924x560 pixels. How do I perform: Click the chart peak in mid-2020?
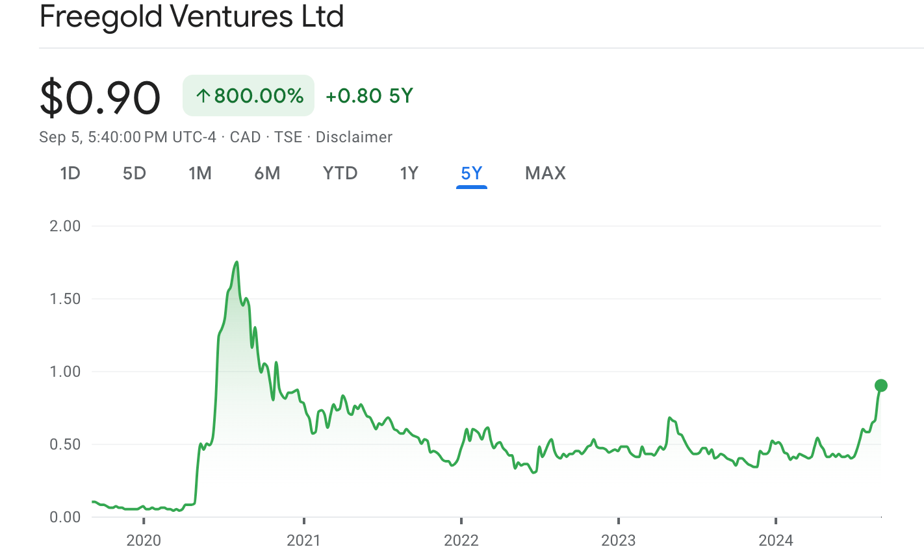pos(237,262)
